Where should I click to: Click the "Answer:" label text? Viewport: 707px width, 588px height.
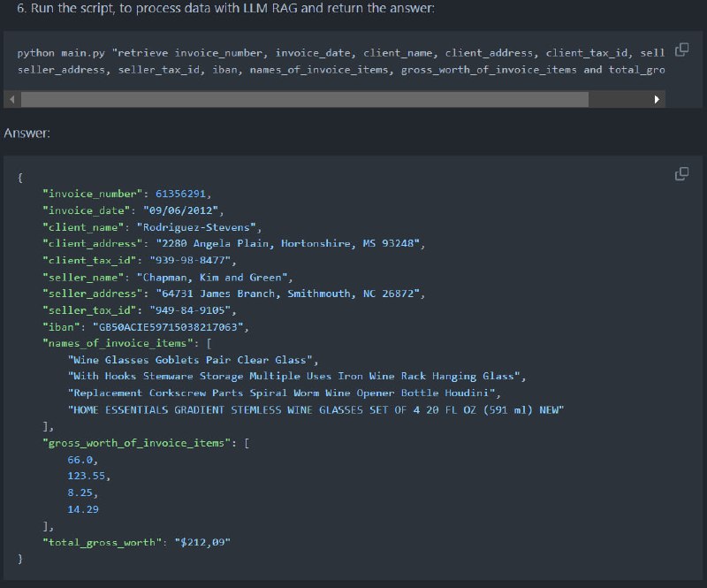click(x=27, y=134)
